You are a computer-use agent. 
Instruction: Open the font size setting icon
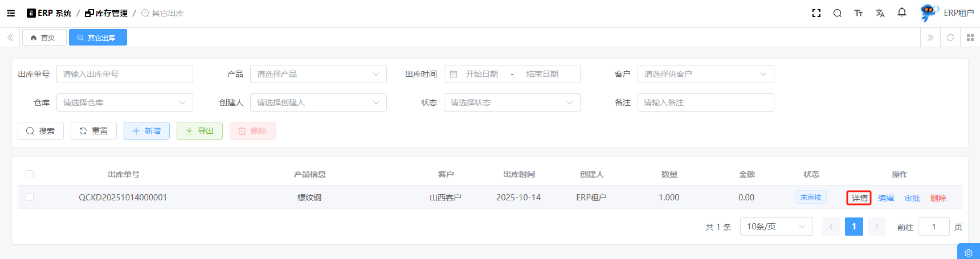click(x=858, y=13)
